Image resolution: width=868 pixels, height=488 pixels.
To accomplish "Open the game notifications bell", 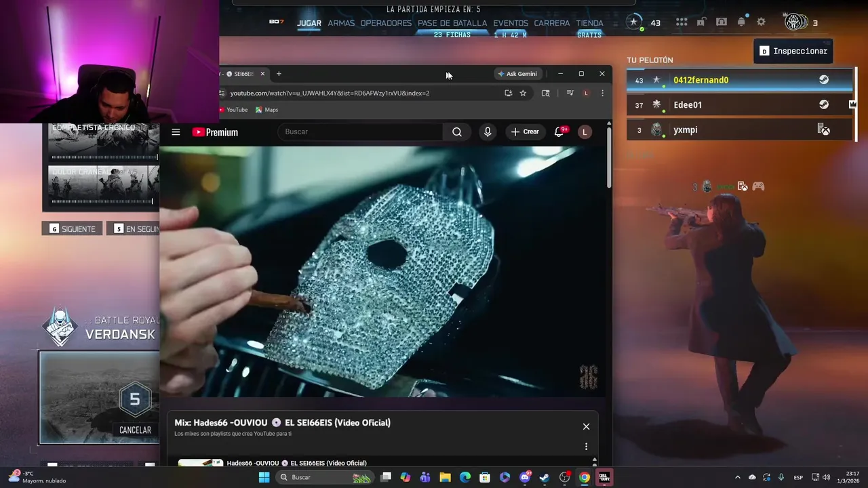I will tap(741, 22).
